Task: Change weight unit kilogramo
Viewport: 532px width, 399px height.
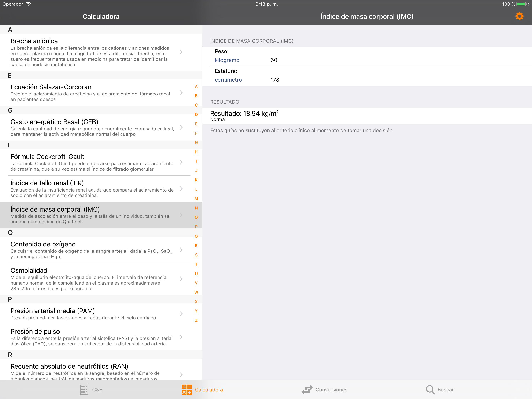Action: [x=227, y=60]
